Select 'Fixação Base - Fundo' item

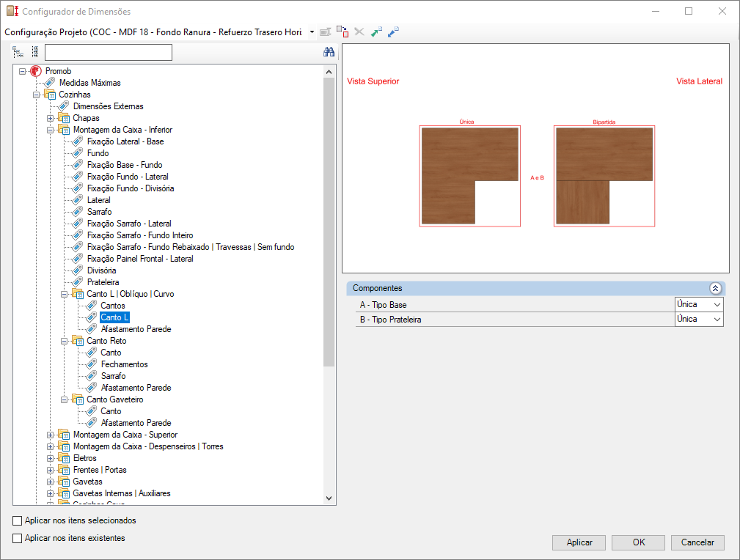tap(125, 165)
